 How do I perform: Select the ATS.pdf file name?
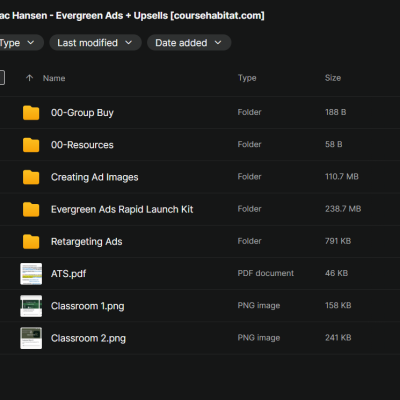tap(69, 274)
